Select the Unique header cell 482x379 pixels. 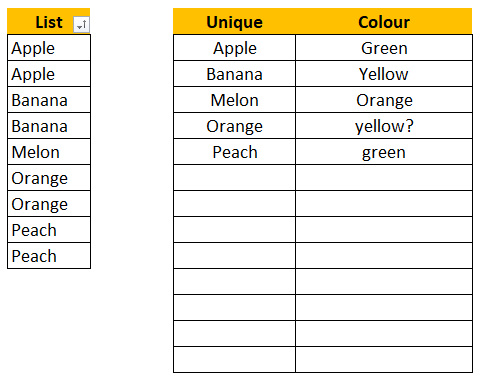[234, 21]
